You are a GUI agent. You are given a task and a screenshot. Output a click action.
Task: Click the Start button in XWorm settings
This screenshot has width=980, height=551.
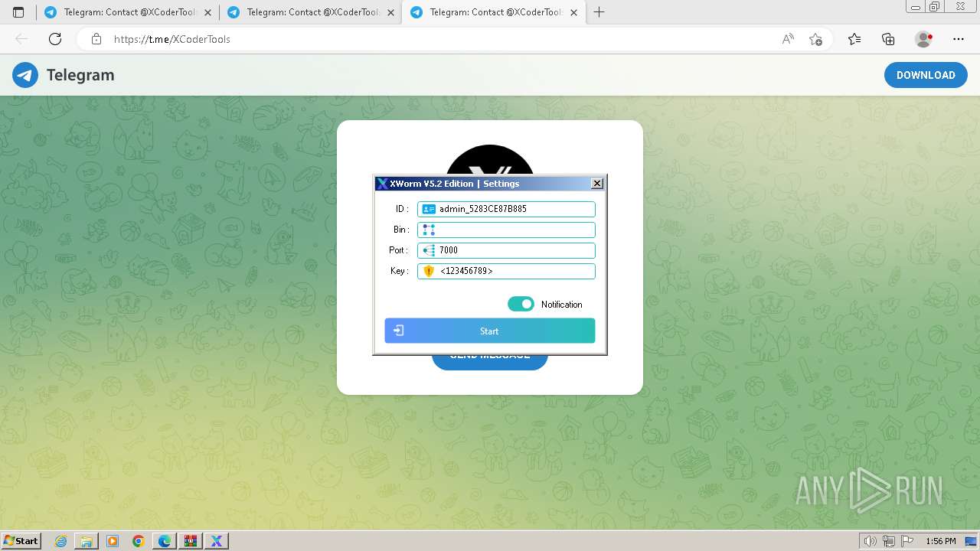coord(489,331)
